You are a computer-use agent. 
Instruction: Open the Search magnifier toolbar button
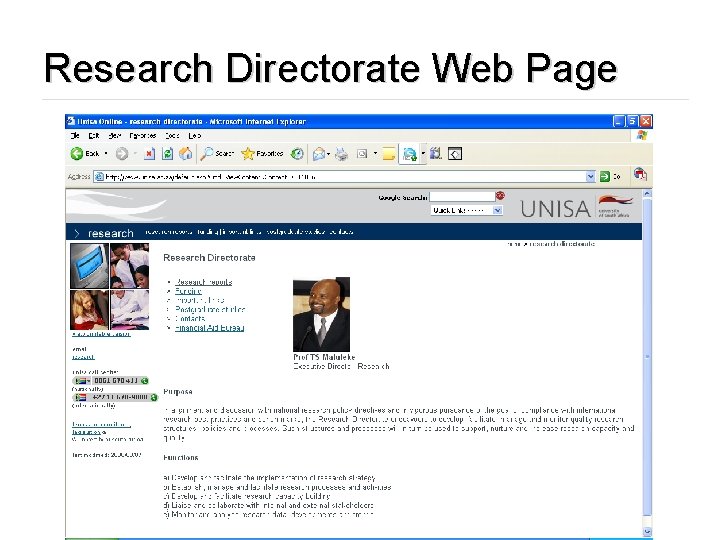(217, 153)
